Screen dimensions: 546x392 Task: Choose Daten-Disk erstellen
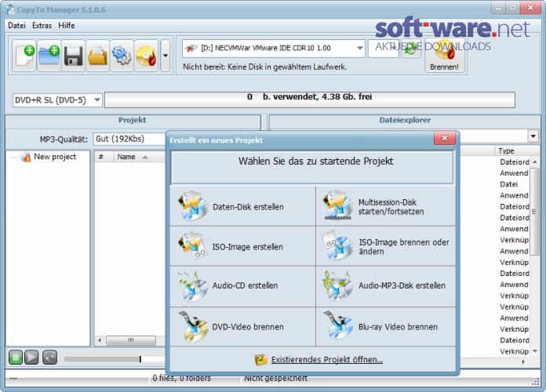[x=243, y=206]
